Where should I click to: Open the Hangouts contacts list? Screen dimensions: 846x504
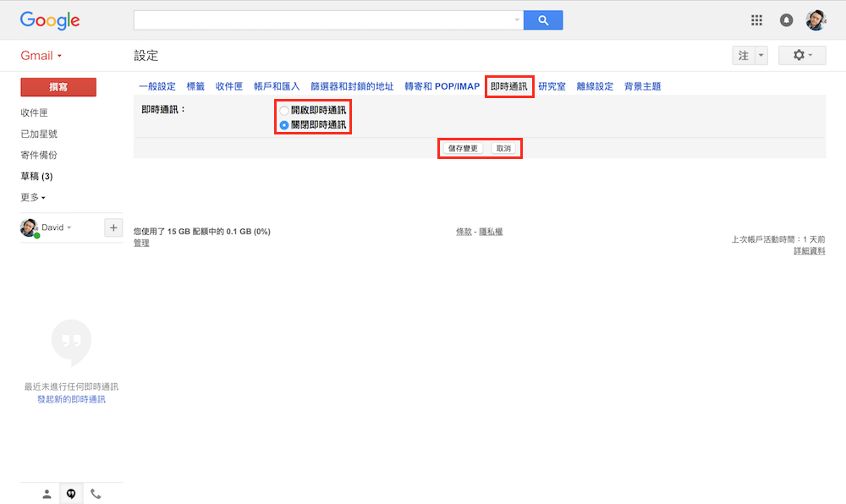pos(47,493)
